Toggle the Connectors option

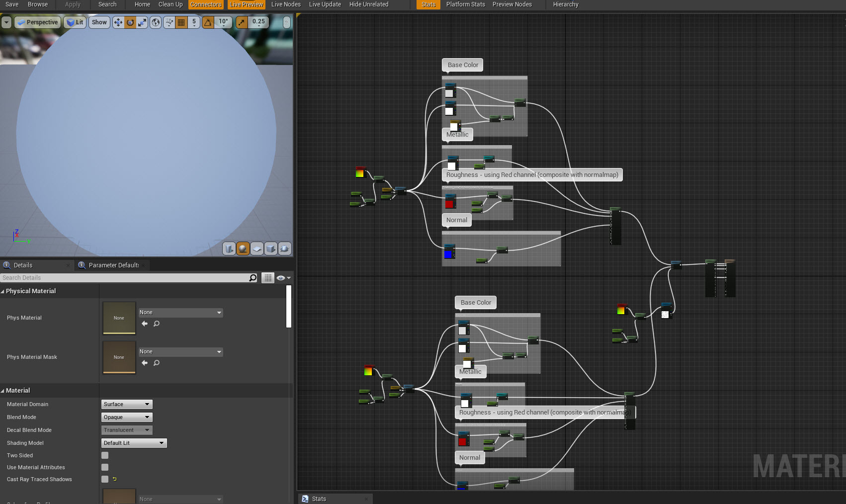pos(206,4)
